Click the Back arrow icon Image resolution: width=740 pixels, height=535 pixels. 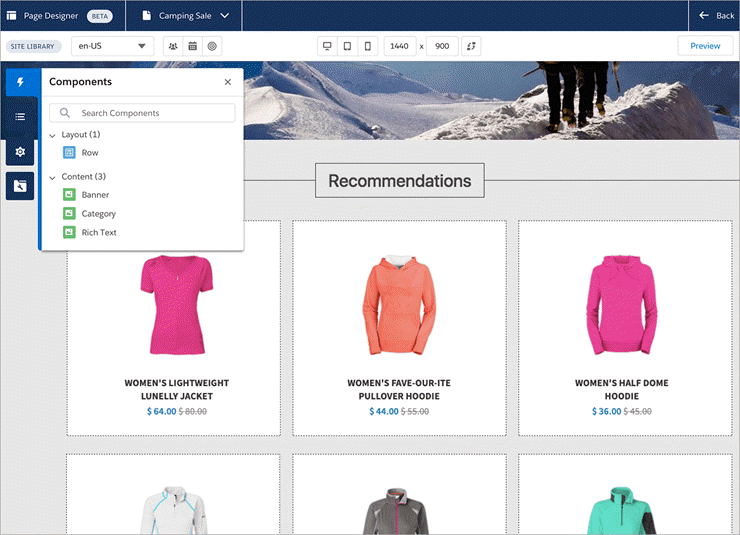point(704,16)
